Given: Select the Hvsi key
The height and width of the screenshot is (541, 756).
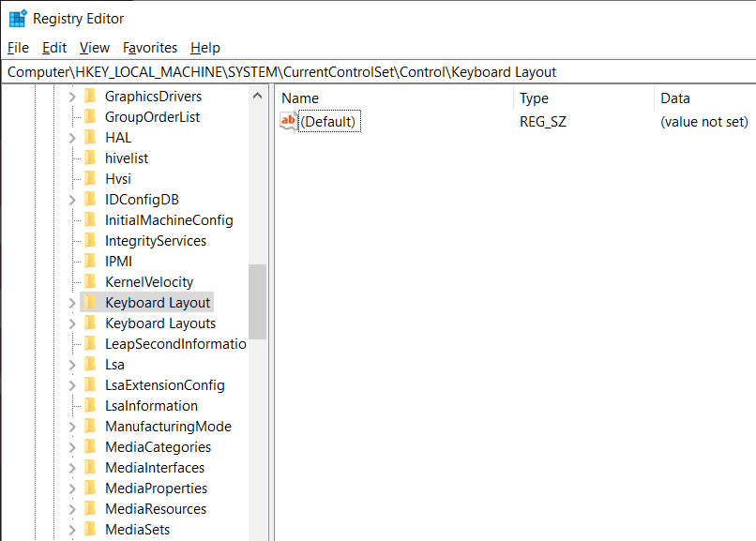Looking at the screenshot, I should click(117, 179).
